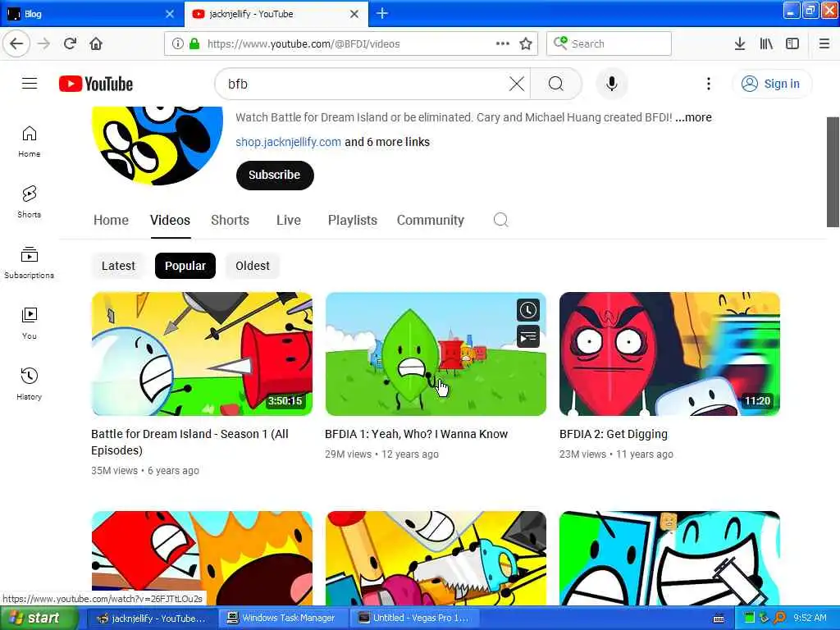Sort videos by Popular
Image resolution: width=840 pixels, height=630 pixels.
click(185, 266)
